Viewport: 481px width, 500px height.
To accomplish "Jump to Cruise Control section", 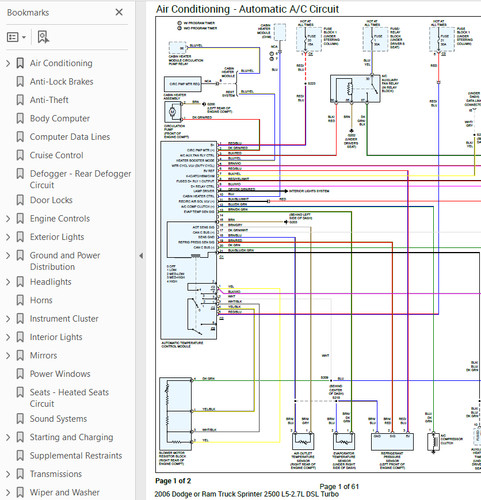I will tap(56, 155).
